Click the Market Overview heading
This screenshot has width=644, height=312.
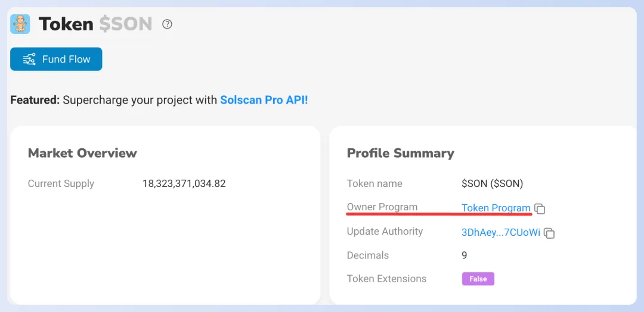click(82, 154)
